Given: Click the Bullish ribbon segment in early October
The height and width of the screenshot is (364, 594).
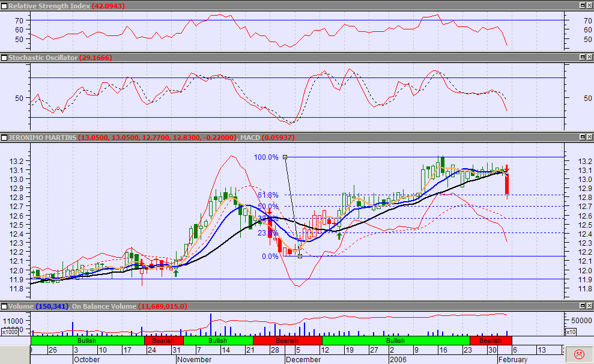Looking at the screenshot, I should click(88, 341).
